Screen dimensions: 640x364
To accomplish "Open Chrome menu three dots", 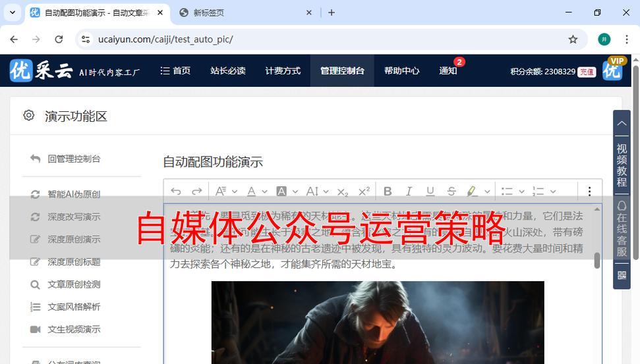I will tap(627, 39).
